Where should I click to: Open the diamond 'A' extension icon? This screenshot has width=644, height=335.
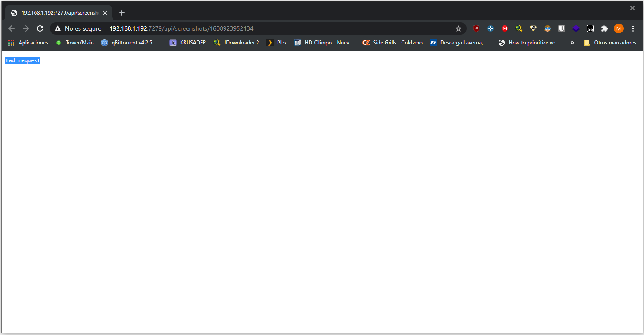(x=533, y=28)
